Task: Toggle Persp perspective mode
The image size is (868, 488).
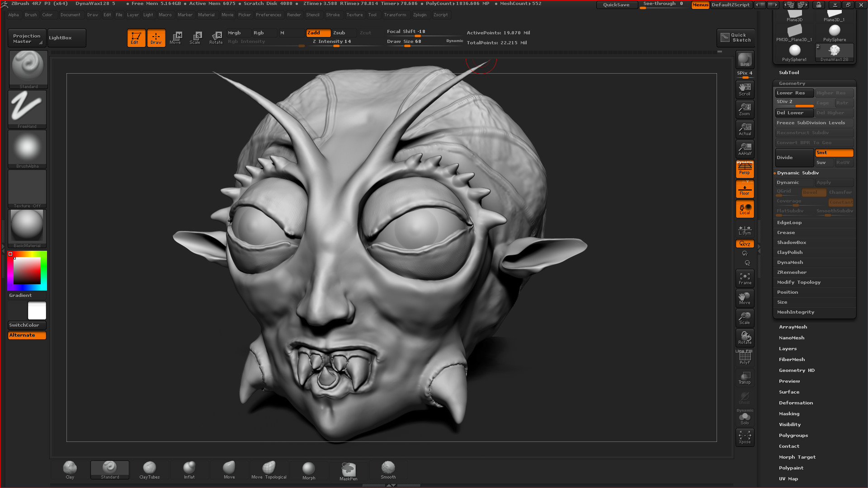Action: click(745, 169)
